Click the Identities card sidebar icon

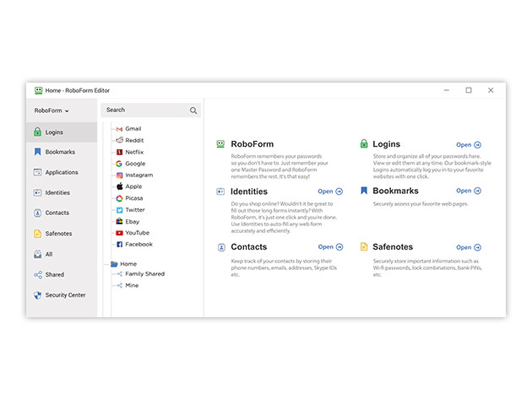click(38, 192)
